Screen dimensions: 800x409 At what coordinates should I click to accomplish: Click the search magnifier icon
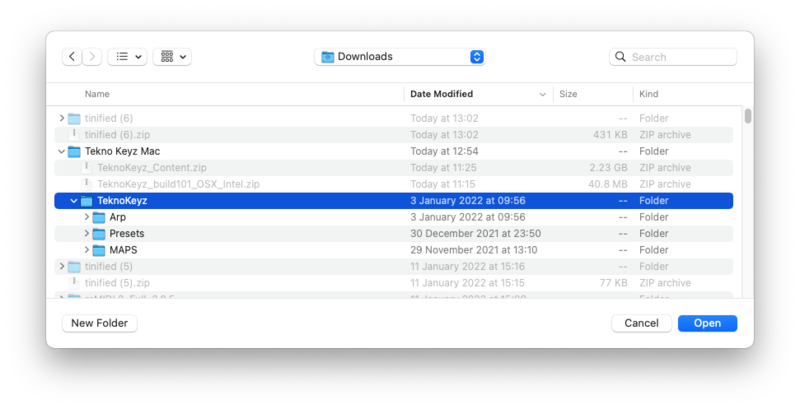click(x=620, y=57)
